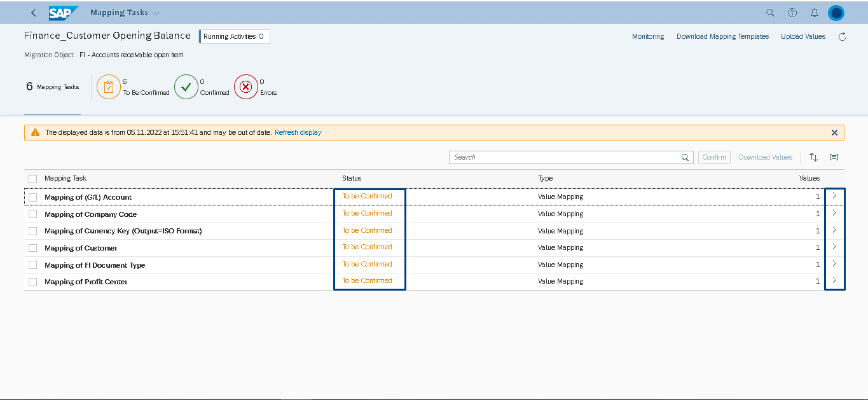Click in the table Search field
Viewport: 868px width, 400px height.
tap(563, 157)
